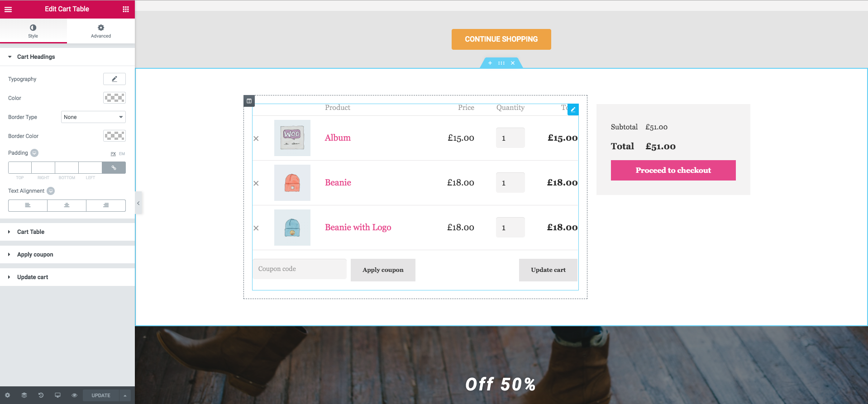The width and height of the screenshot is (868, 404).
Task: Switch to the Advanced tab
Action: pyautogui.click(x=101, y=31)
